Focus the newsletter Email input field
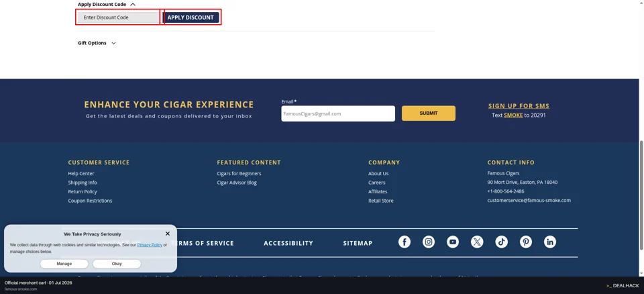644x294 pixels. [338, 113]
